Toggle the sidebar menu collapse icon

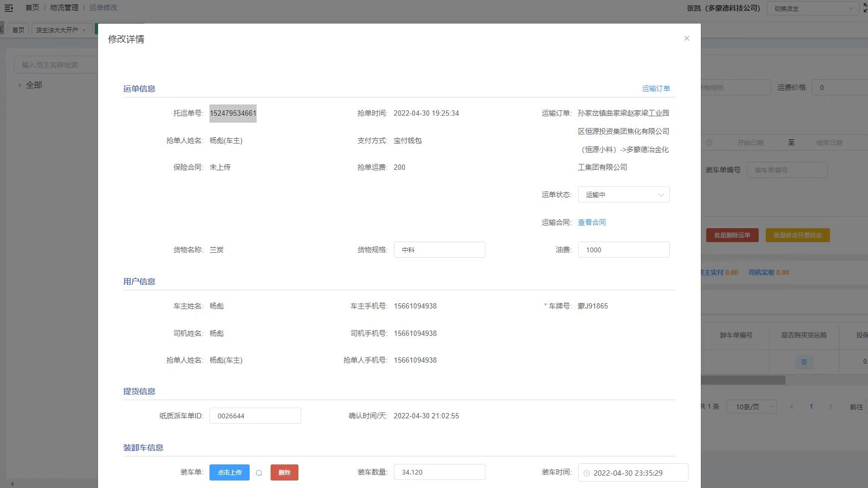[9, 8]
